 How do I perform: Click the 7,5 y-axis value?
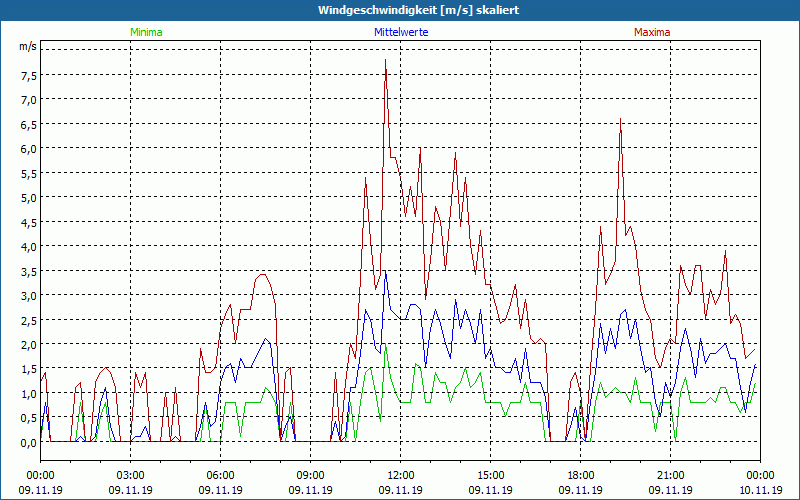click(29, 76)
